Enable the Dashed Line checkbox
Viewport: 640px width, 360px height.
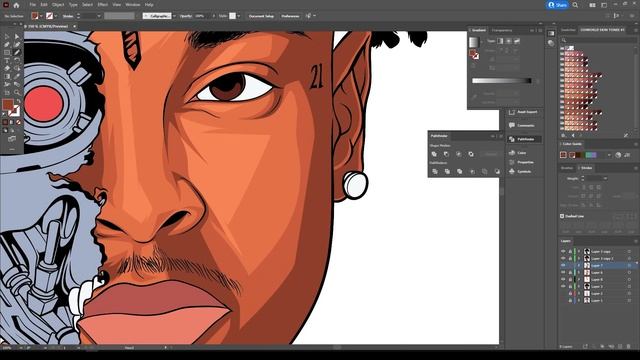(562, 216)
